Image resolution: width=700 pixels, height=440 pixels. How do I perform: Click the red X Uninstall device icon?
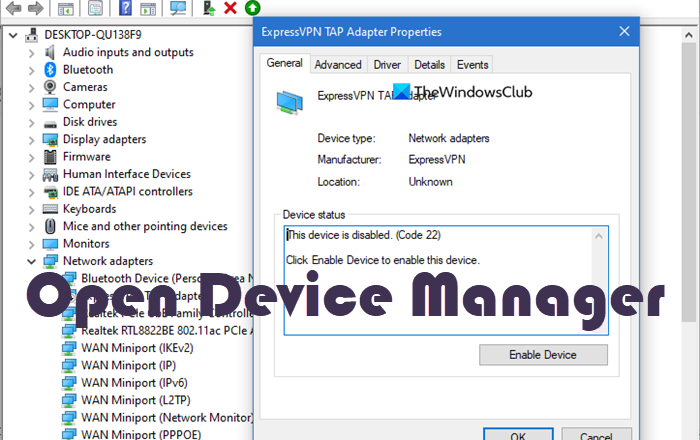[230, 8]
